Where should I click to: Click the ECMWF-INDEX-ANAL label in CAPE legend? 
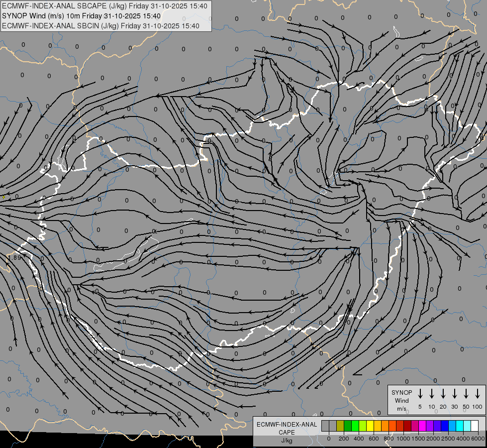287,425
